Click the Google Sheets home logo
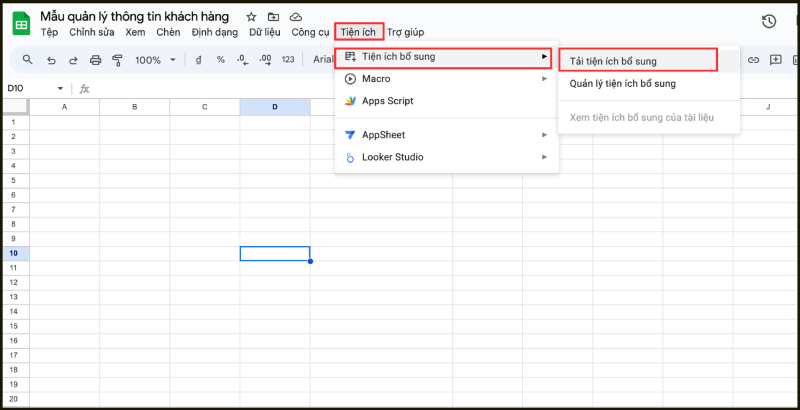Screen dimensions: 800x410 (x=21, y=24)
